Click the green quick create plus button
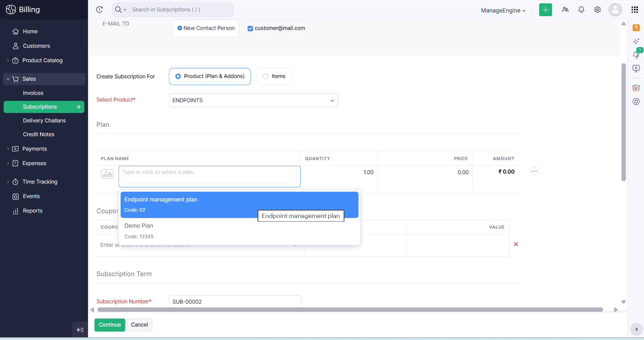644x340 pixels. [546, 10]
